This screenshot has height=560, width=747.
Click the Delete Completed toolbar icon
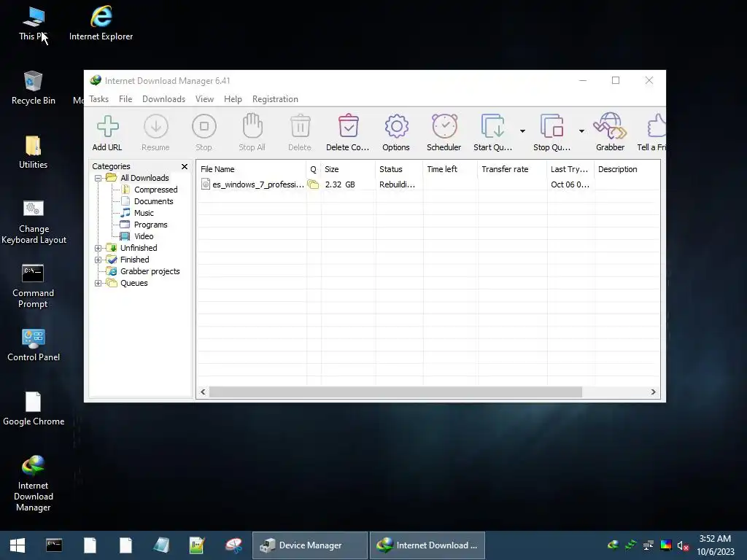tap(348, 125)
